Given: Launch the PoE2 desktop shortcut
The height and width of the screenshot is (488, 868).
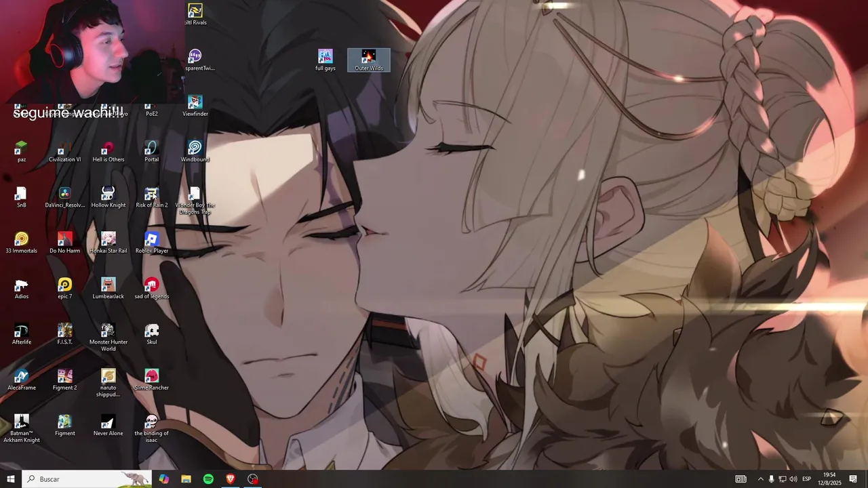Looking at the screenshot, I should (152, 108).
